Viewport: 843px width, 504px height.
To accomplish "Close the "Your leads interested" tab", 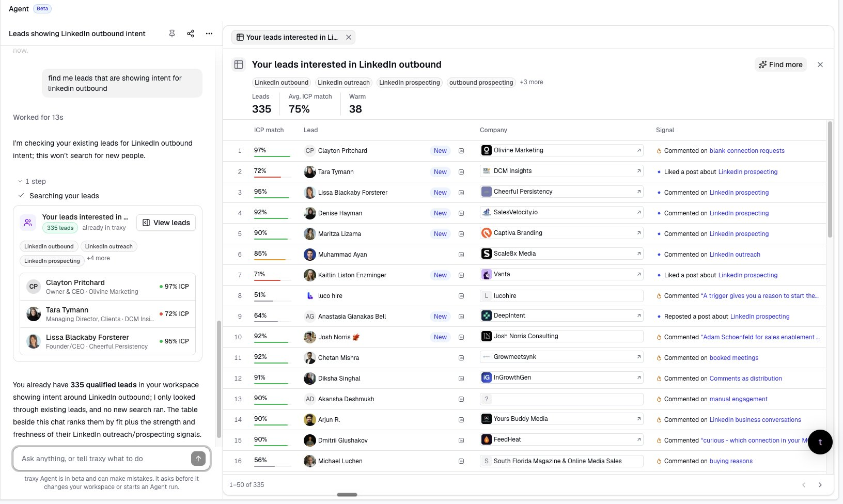I will click(x=349, y=37).
